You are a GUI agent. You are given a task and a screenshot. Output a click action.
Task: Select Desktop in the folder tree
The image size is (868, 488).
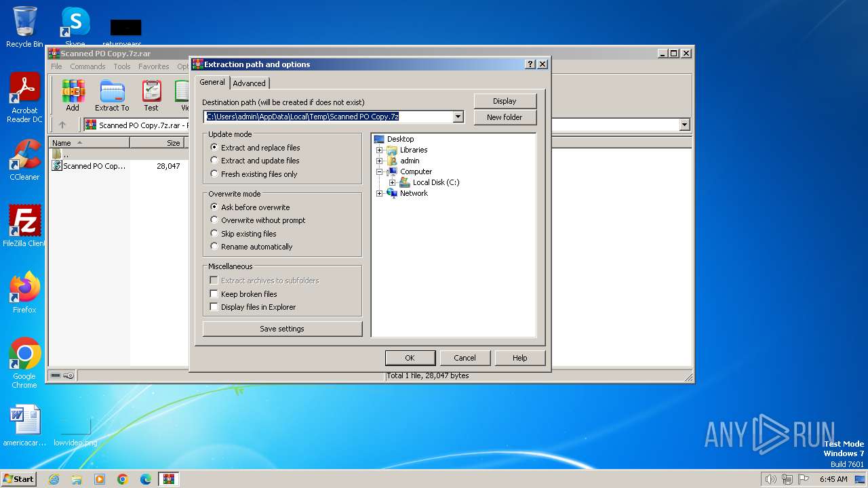[400, 139]
